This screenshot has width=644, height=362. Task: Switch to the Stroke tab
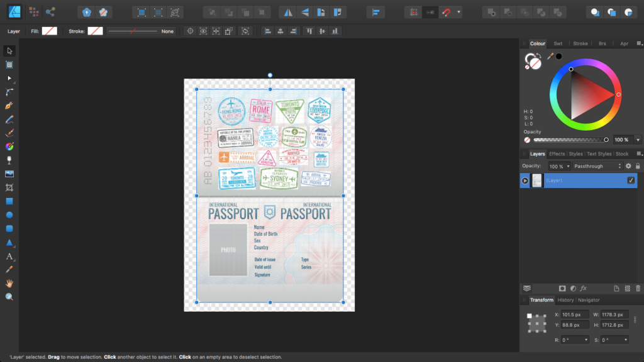(580, 43)
